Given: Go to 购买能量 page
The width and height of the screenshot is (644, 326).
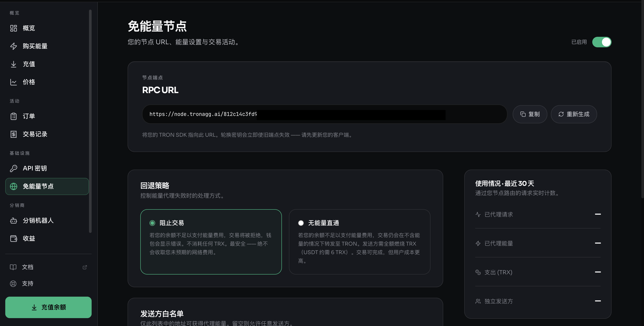Looking at the screenshot, I should (x=47, y=46).
